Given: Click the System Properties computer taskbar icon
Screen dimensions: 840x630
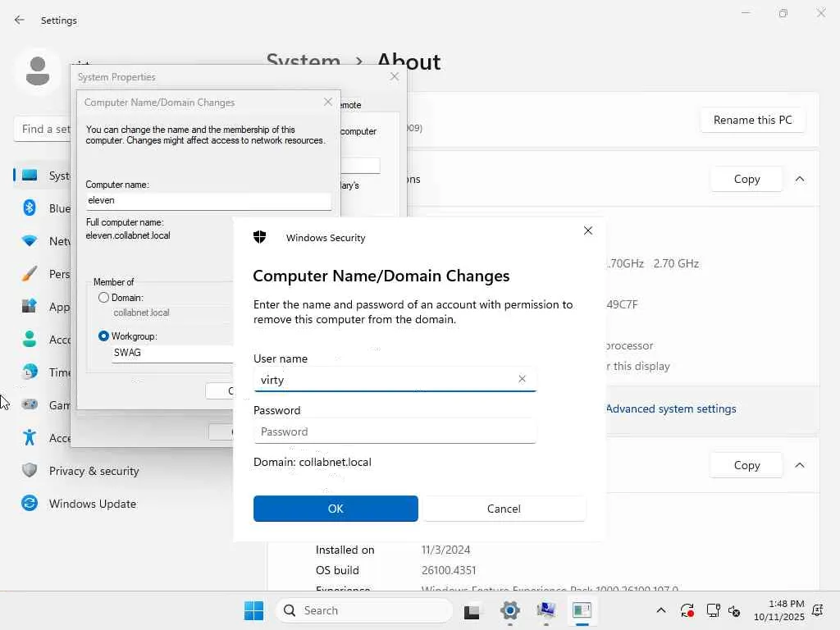Looking at the screenshot, I should click(x=546, y=610).
